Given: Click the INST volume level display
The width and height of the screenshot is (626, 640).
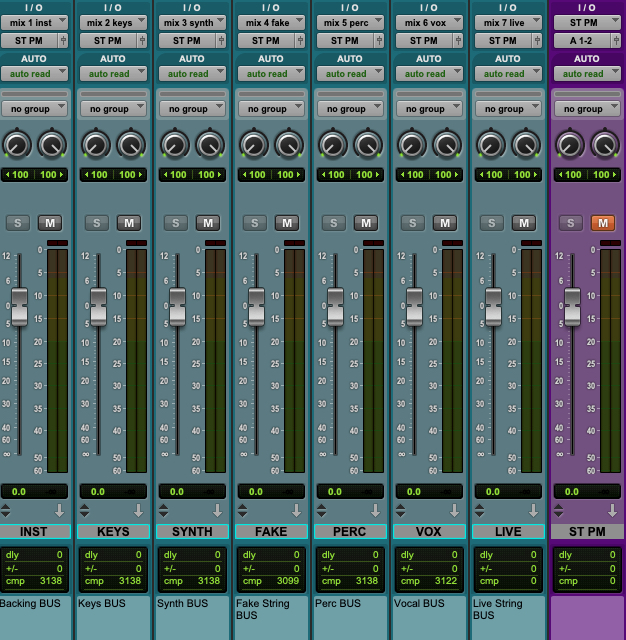Looking at the screenshot, I should click(x=34, y=492).
